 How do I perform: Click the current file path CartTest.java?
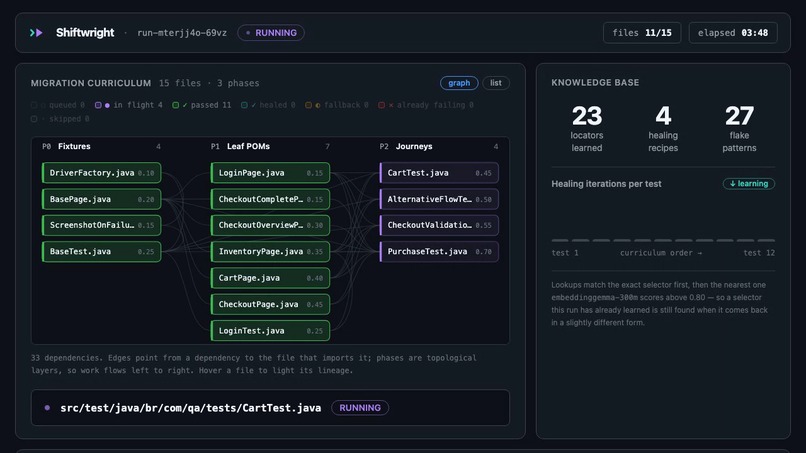[191, 408]
